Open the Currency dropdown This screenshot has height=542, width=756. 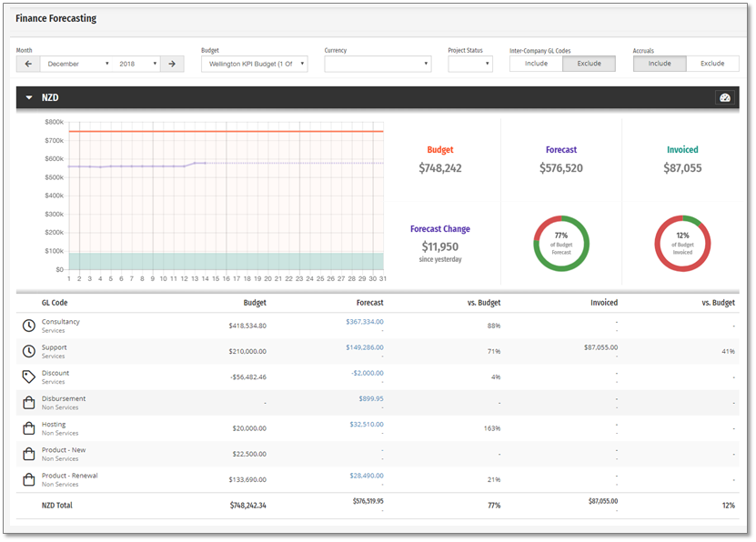click(x=378, y=64)
